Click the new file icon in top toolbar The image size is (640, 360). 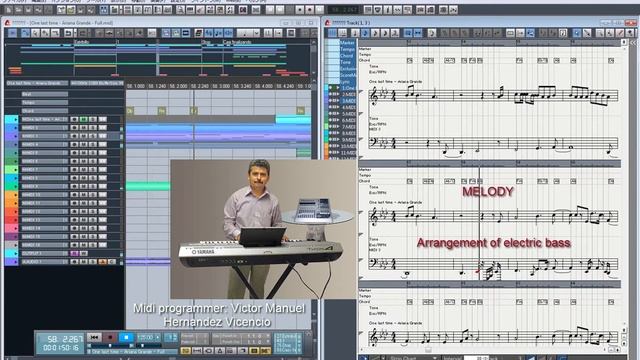click(9, 10)
